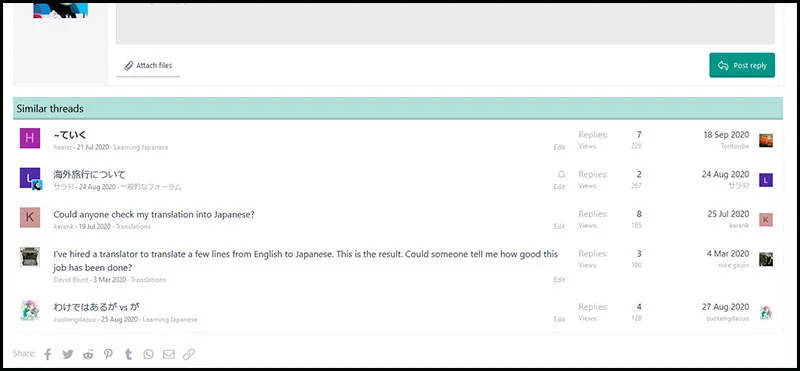Screen dimensions: 800x371
Task: Share thread via Twitter icon
Action: tap(68, 354)
